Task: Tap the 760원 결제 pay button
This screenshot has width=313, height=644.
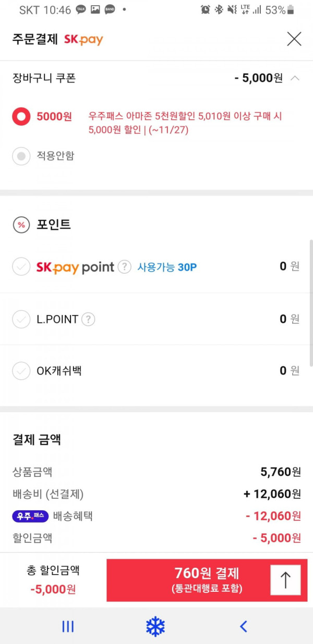Action: click(x=207, y=580)
